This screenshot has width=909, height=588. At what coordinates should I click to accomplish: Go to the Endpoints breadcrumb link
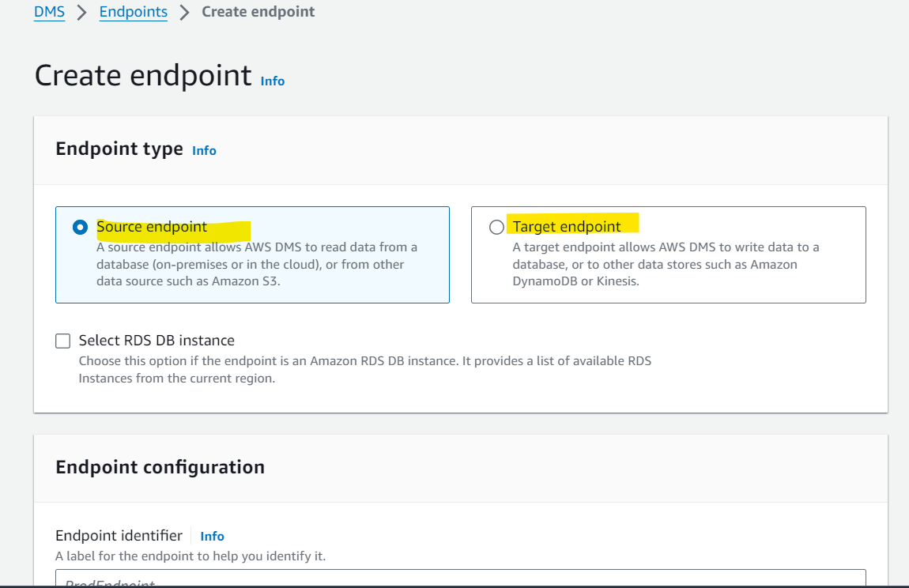pyautogui.click(x=134, y=12)
